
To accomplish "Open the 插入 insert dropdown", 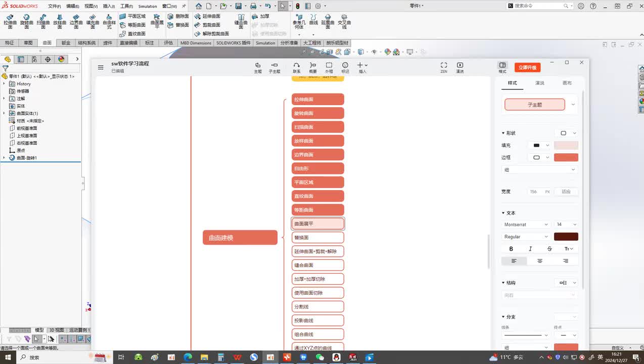I will pyautogui.click(x=362, y=67).
